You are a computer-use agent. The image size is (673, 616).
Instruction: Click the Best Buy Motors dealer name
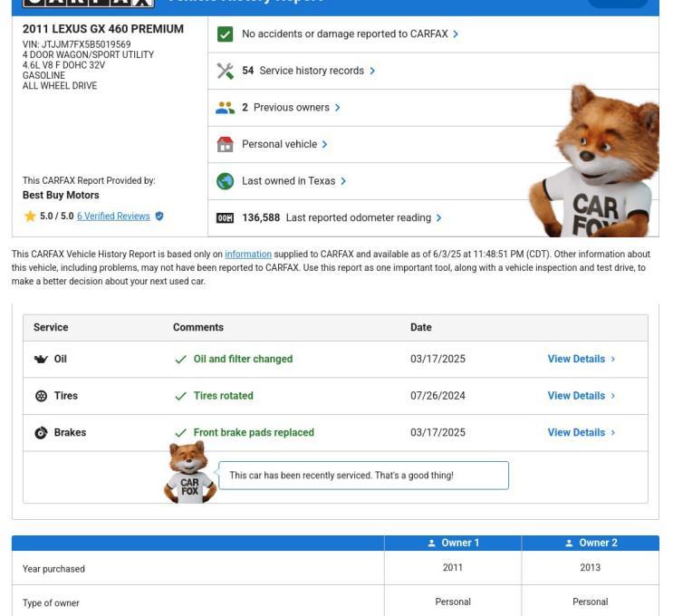tap(61, 196)
